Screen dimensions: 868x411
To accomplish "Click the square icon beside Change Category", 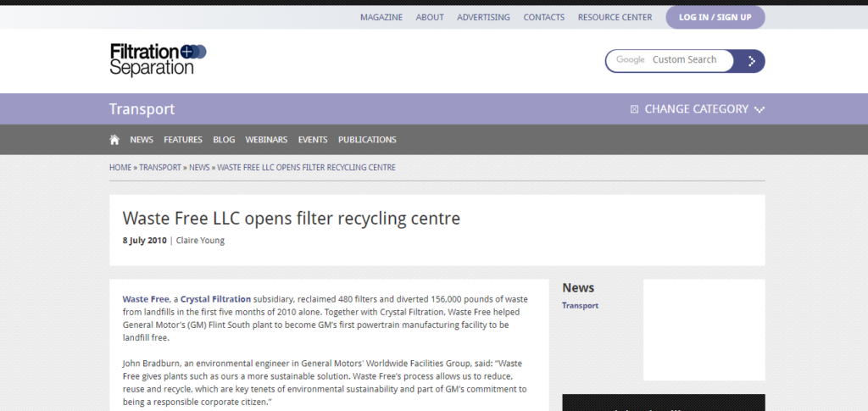I will pos(634,109).
